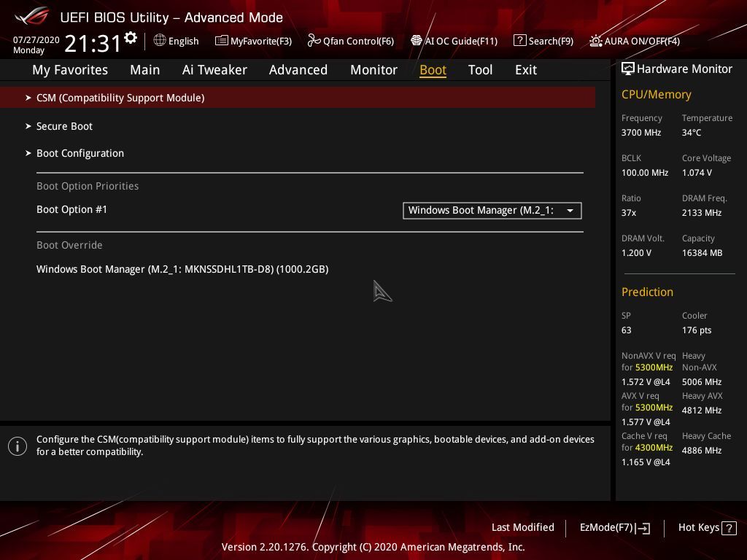Image resolution: width=747 pixels, height=560 pixels.
Task: Click the Hardware Monitor display icon
Action: click(x=628, y=69)
